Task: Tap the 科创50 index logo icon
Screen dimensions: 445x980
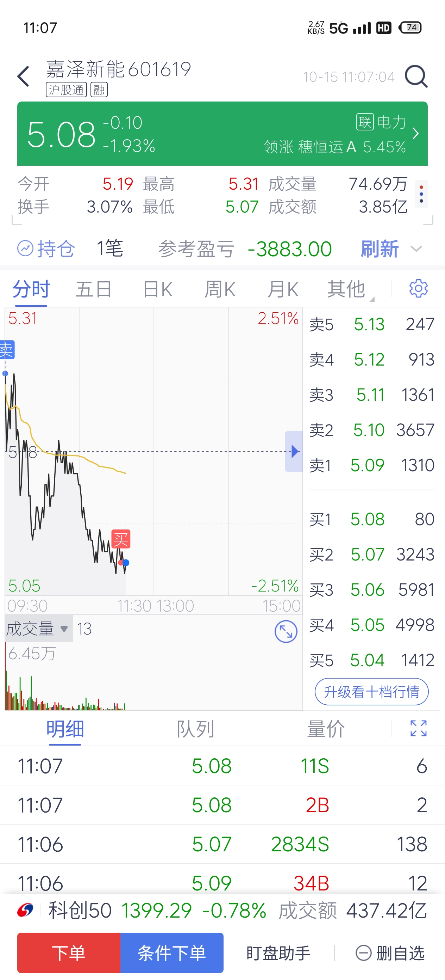Action: [25, 910]
